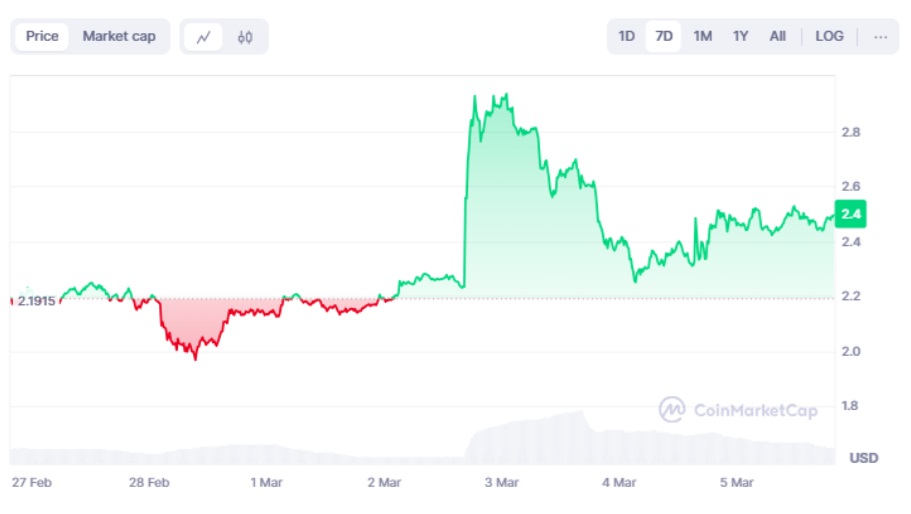Select the Market cap tab
Screen dimensions: 911x514
click(119, 36)
